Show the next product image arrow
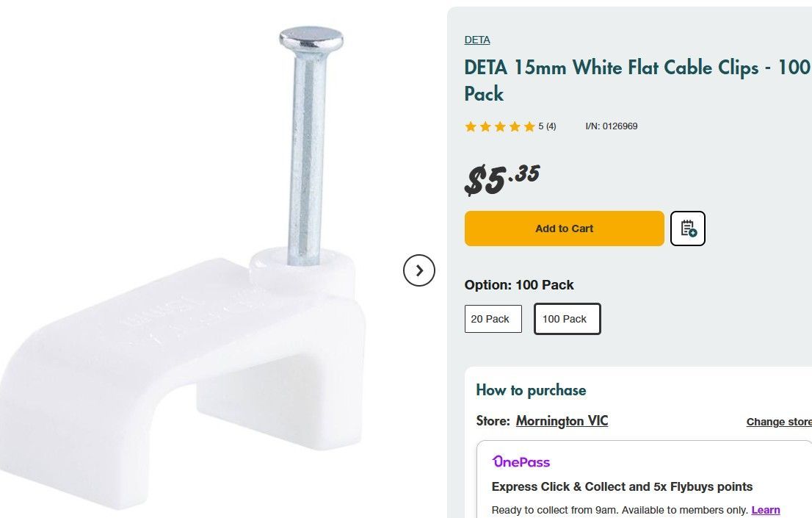Screen dimensions: 812x518 pyautogui.click(x=419, y=270)
